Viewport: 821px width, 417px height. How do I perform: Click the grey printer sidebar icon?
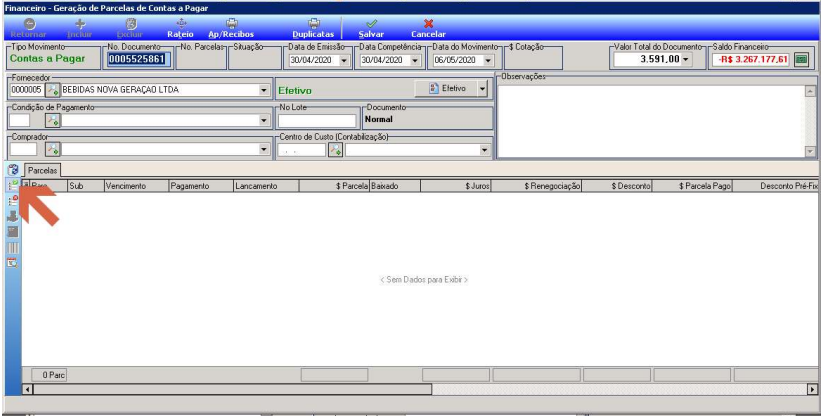click(13, 216)
